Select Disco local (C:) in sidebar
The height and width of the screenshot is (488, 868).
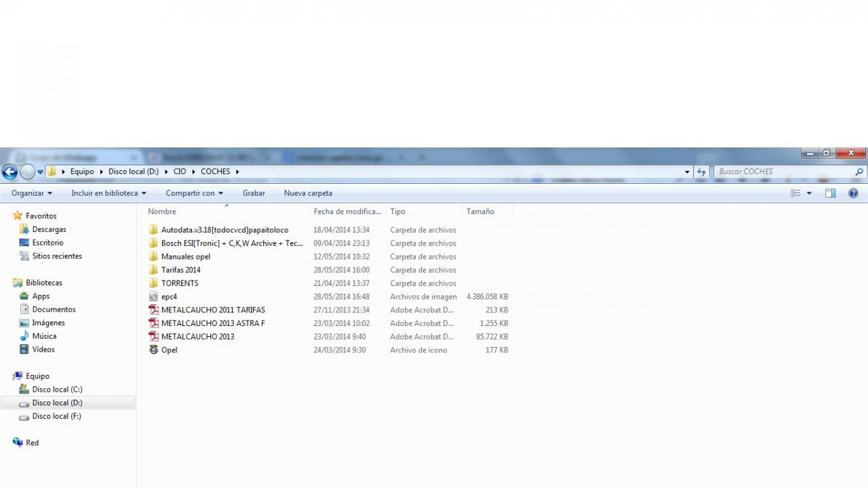point(57,390)
